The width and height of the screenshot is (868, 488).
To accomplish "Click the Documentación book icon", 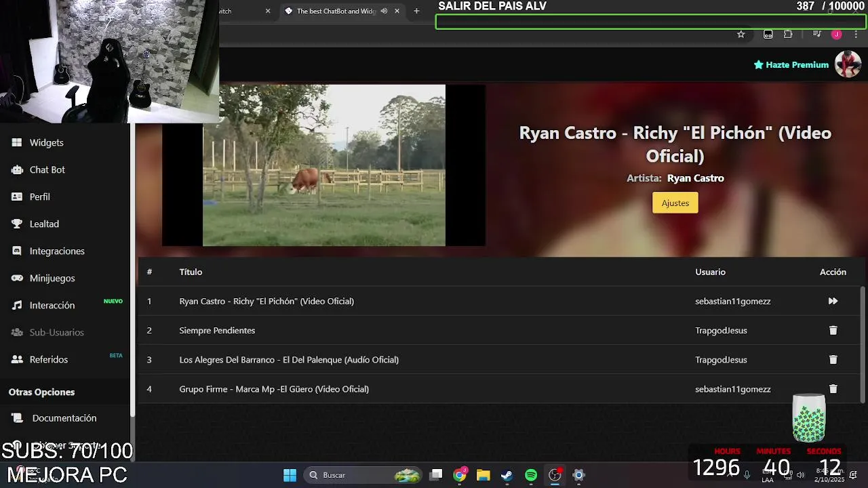I will (x=17, y=418).
